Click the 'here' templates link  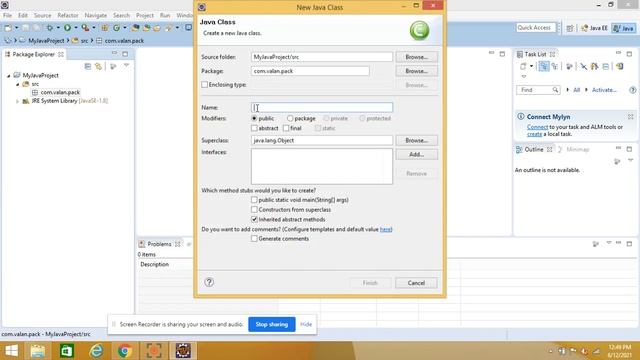click(386, 229)
